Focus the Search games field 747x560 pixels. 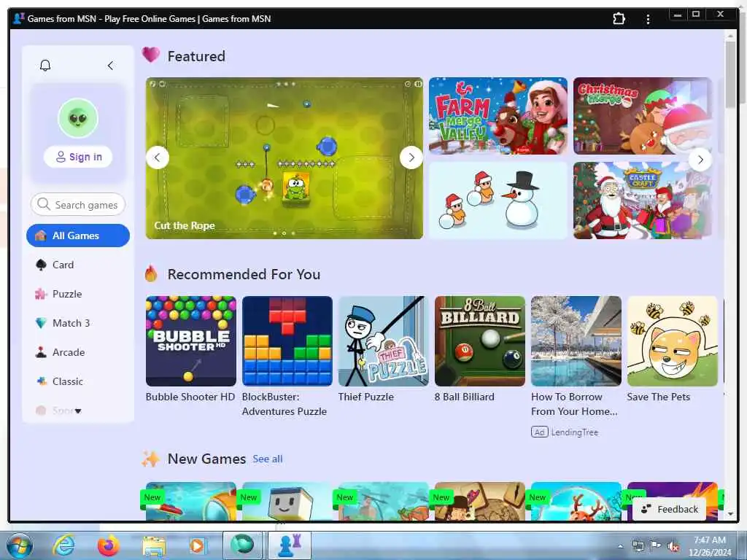78,205
